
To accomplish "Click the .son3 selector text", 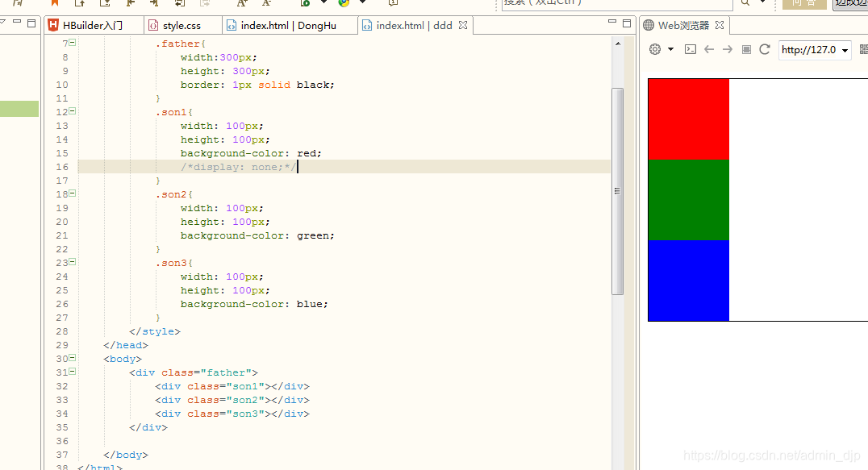I will [x=172, y=263].
